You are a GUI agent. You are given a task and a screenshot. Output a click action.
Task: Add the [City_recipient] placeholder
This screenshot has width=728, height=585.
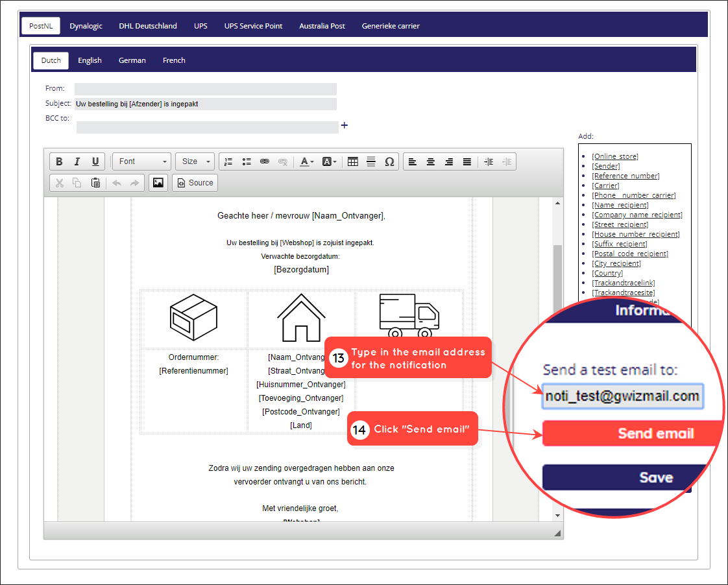tap(616, 263)
